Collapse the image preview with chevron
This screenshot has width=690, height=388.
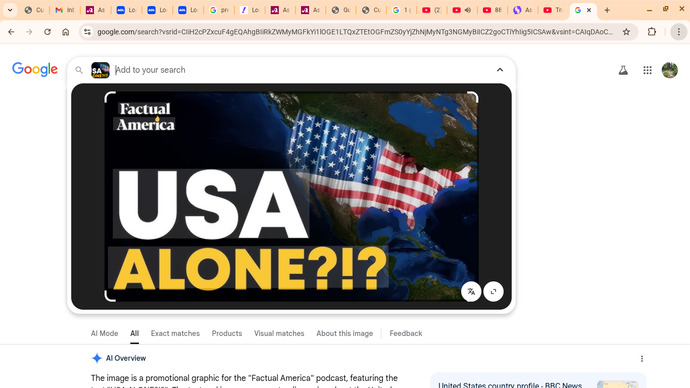coord(500,70)
